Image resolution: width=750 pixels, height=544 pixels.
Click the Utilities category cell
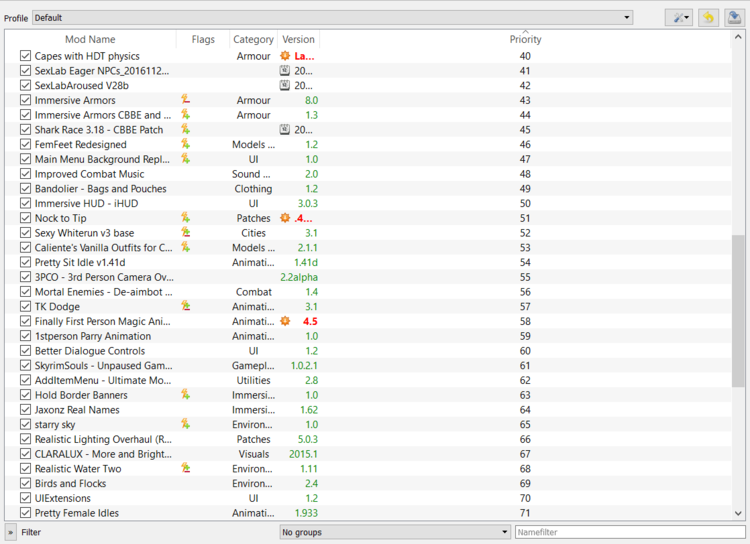pos(254,380)
